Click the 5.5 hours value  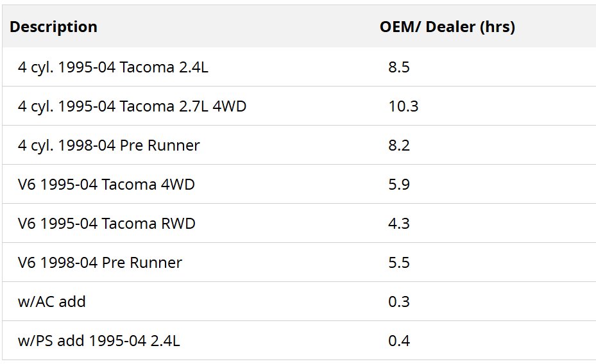point(399,263)
